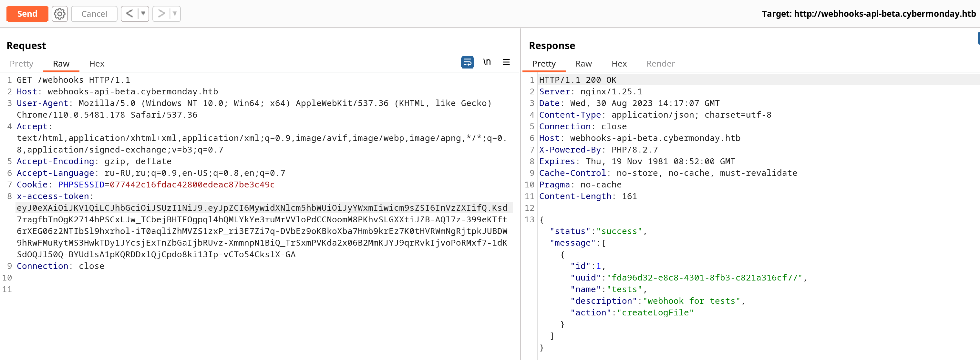The width and height of the screenshot is (980, 360).
Task: Open the Response Hex tab
Action: point(619,64)
